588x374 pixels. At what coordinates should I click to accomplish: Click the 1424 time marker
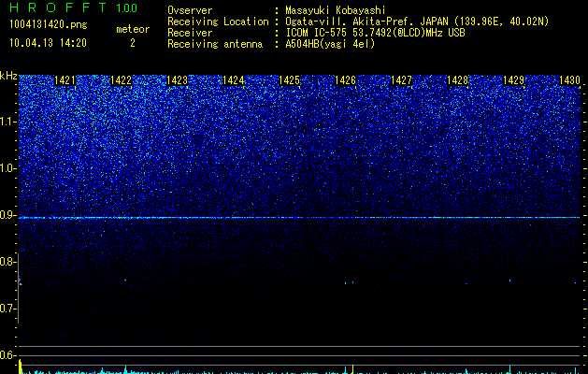[x=234, y=80]
